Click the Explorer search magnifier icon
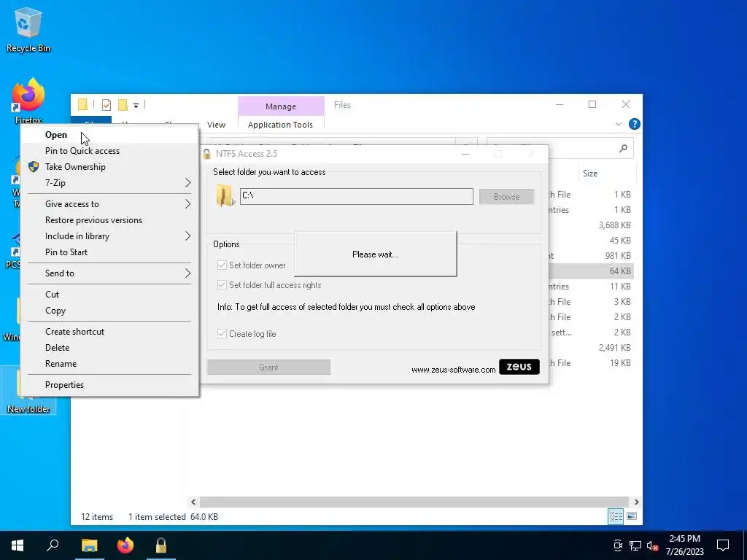 coord(623,149)
